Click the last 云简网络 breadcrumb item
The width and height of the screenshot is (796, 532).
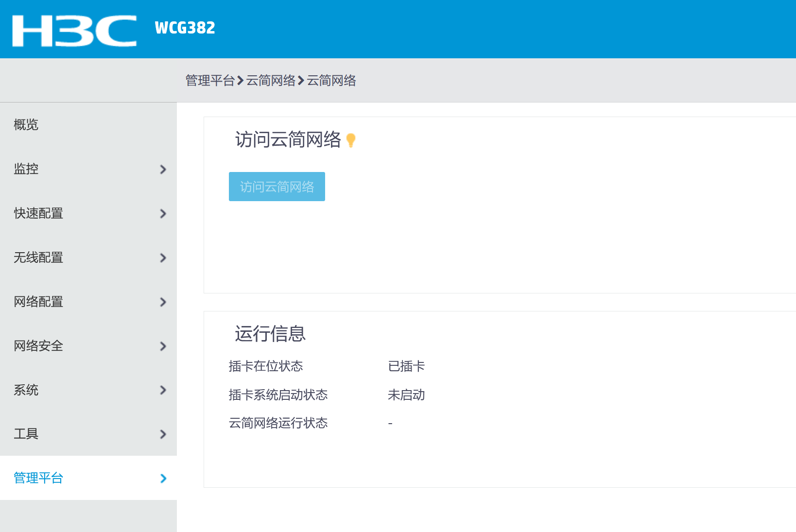[331, 81]
